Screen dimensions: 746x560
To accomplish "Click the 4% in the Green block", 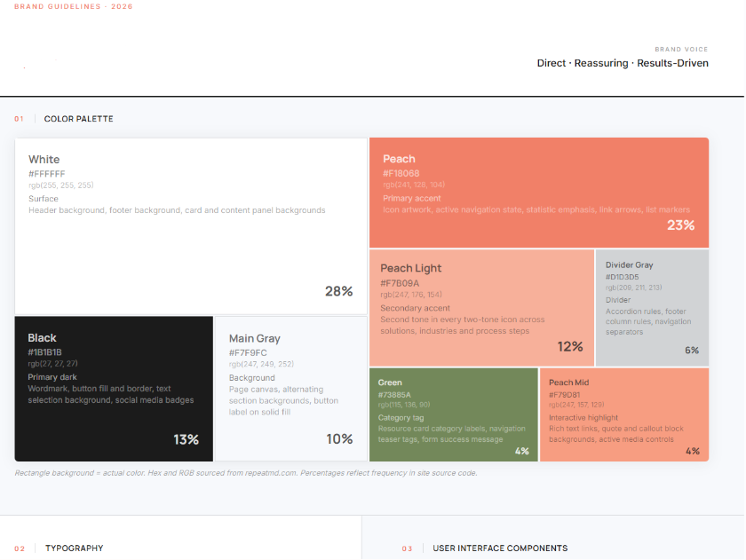I will click(522, 451).
